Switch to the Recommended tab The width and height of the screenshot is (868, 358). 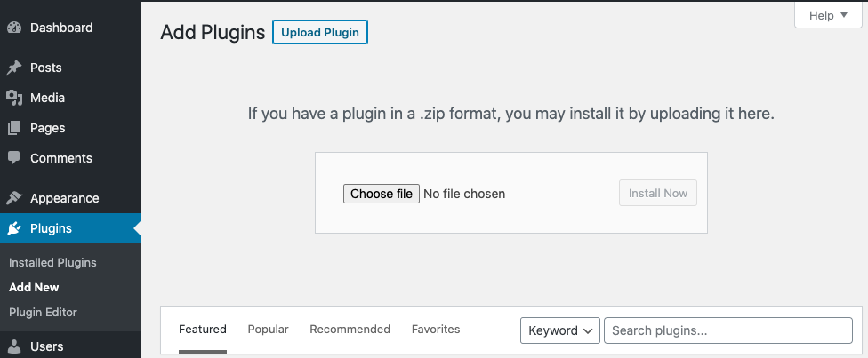[x=350, y=330]
